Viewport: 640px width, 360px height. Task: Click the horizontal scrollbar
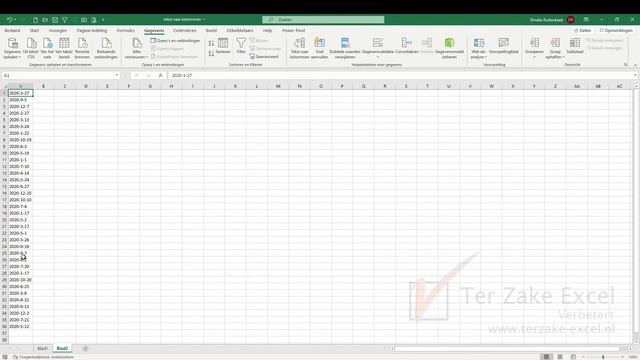(508, 349)
